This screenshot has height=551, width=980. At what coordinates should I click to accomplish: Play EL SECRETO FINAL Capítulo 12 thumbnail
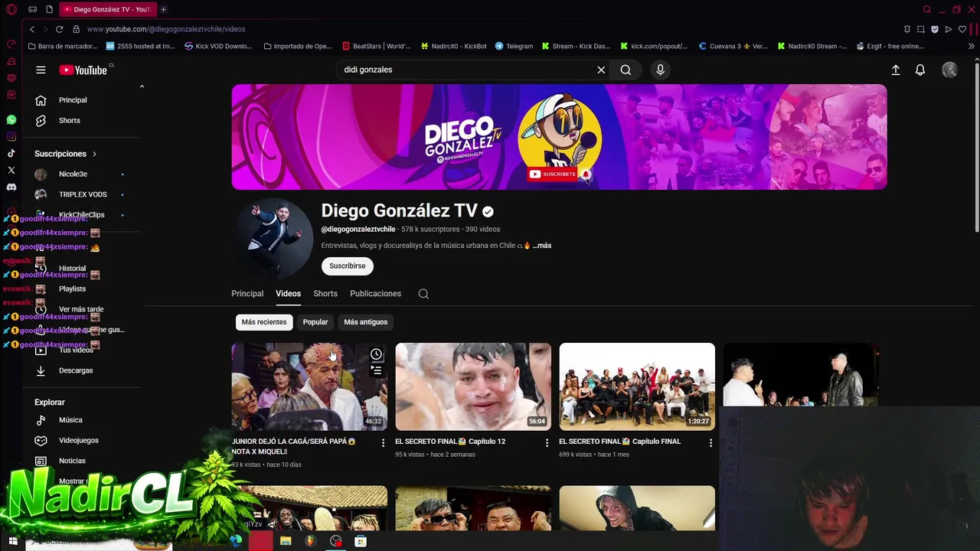click(473, 386)
